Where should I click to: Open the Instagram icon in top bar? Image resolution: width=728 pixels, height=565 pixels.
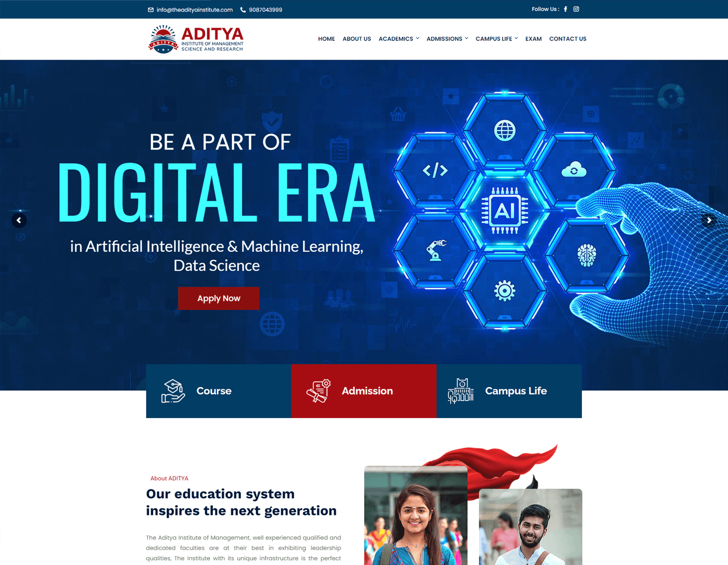576,9
